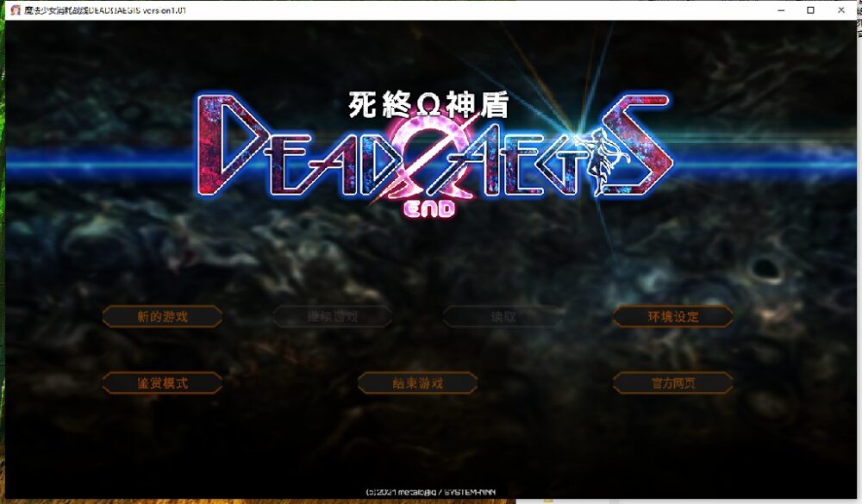This screenshot has width=862, height=504.
Task: Click the 死終Ω神盾 title text
Action: click(428, 104)
